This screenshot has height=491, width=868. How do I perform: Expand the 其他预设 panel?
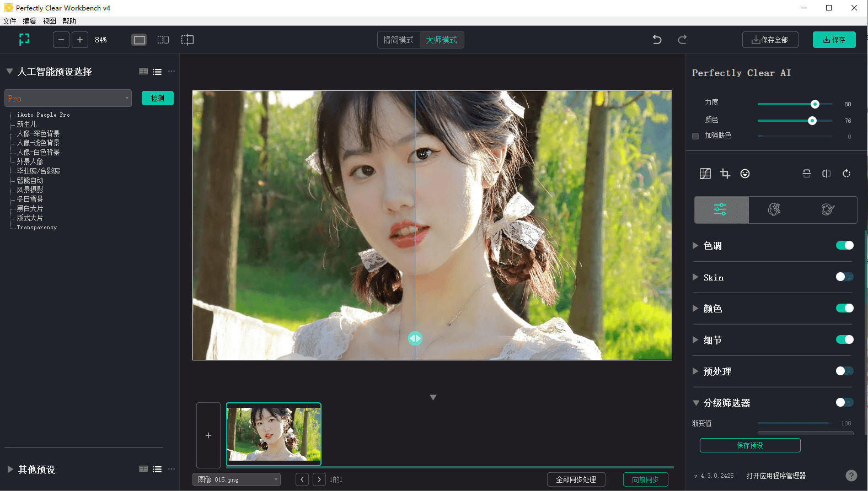[x=10, y=470]
